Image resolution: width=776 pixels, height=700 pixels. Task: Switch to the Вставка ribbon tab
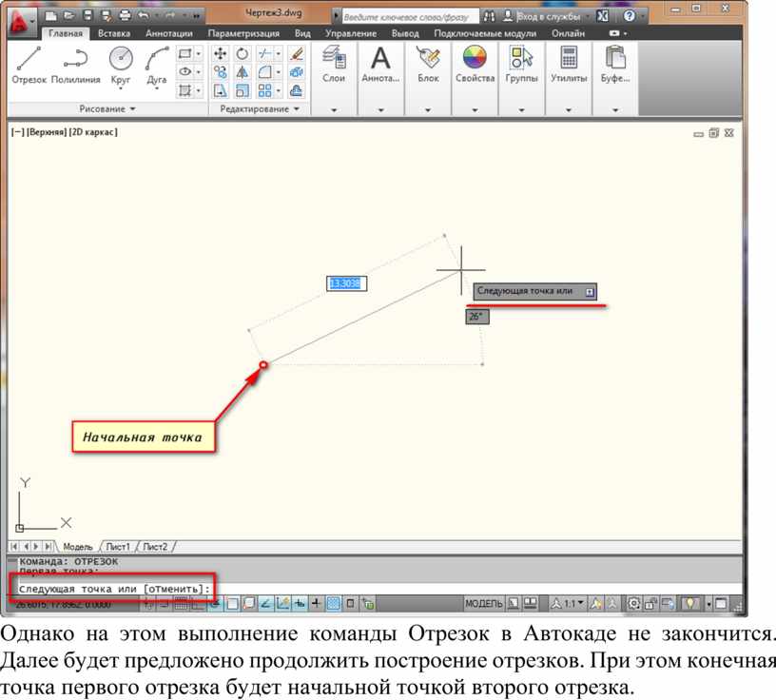(x=114, y=33)
